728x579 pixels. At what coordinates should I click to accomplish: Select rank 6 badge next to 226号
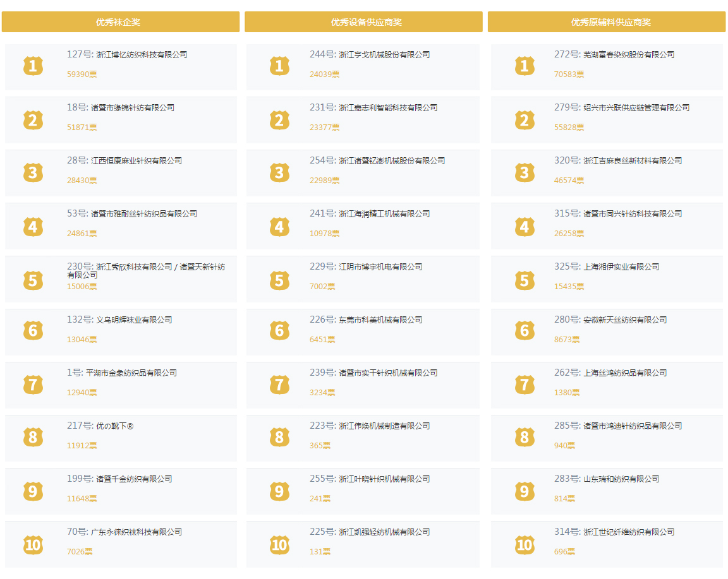(279, 330)
